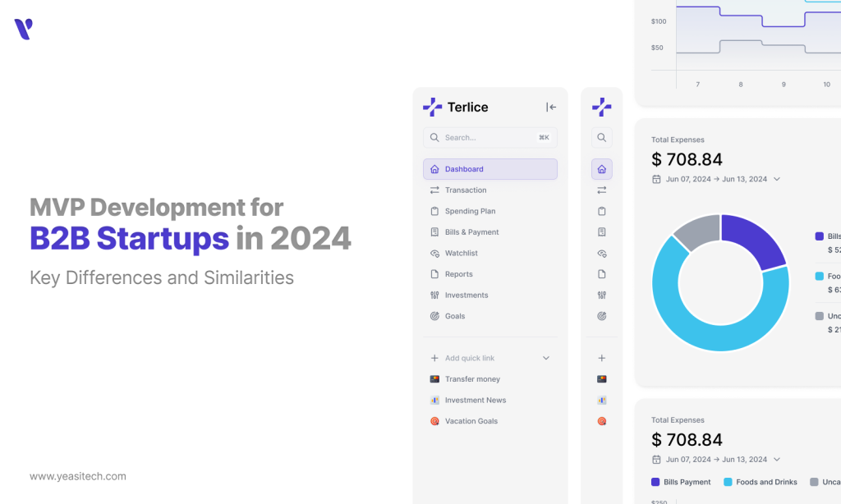Open Investments menu item

click(x=489, y=295)
